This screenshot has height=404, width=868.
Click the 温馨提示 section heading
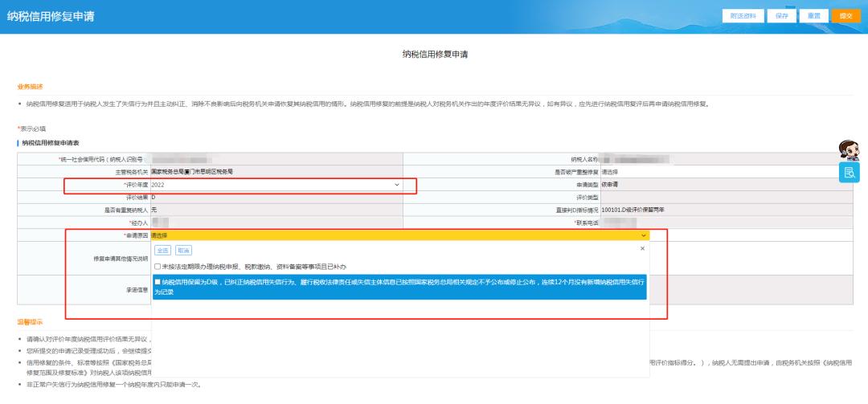(30, 321)
